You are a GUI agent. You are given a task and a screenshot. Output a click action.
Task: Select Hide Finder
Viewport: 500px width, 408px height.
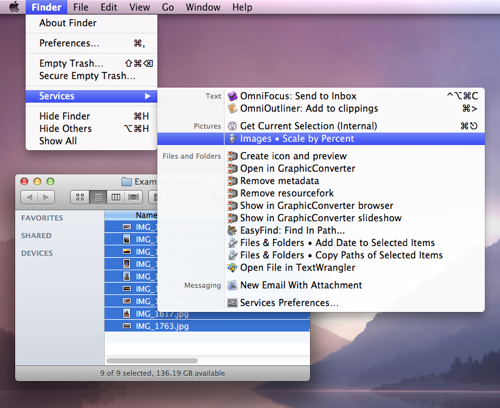tap(91, 116)
